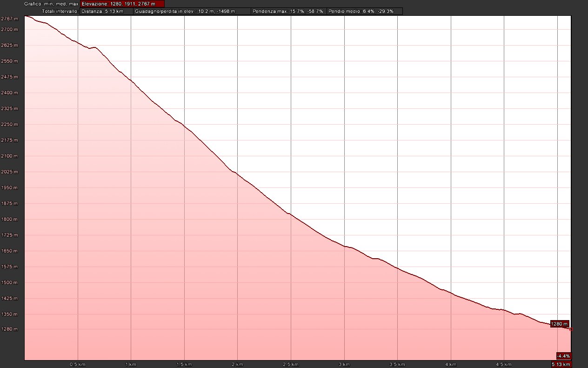Click the red square cursor marker at the profile end
Image resolution: width=588 pixels, height=368 pixels.
click(571, 329)
